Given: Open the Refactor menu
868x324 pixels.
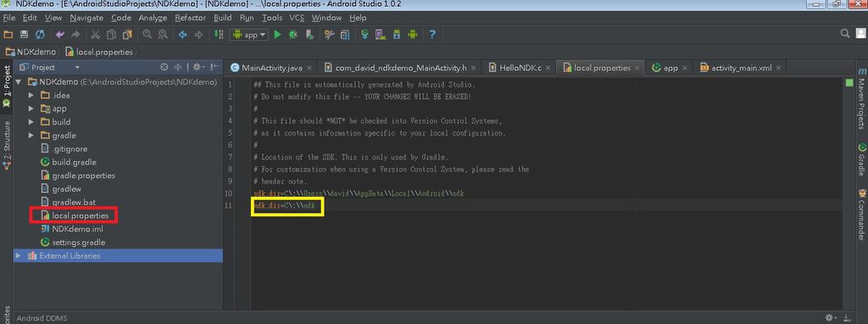Looking at the screenshot, I should pyautogui.click(x=191, y=18).
